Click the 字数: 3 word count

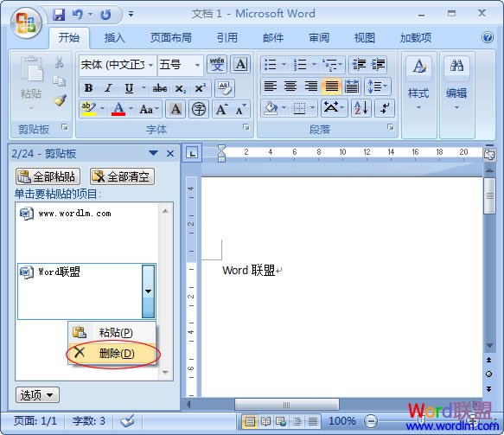(89, 420)
